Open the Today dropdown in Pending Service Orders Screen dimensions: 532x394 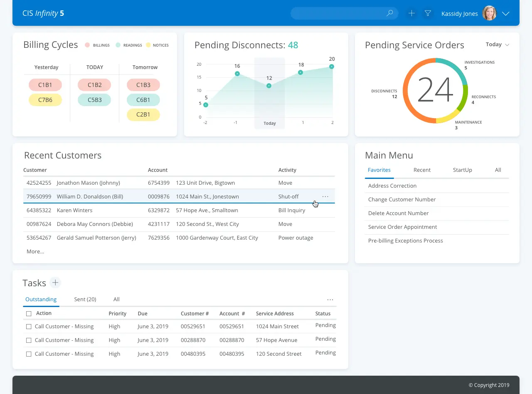(497, 45)
